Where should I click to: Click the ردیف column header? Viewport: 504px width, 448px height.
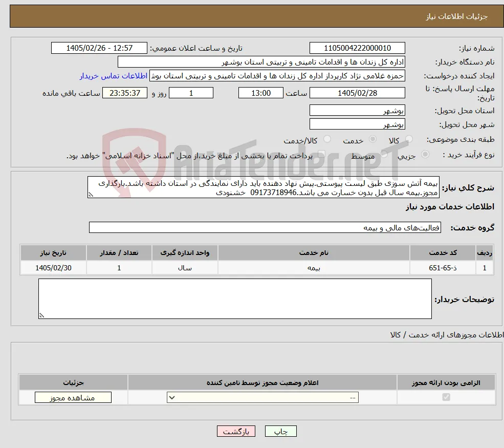[x=485, y=253]
